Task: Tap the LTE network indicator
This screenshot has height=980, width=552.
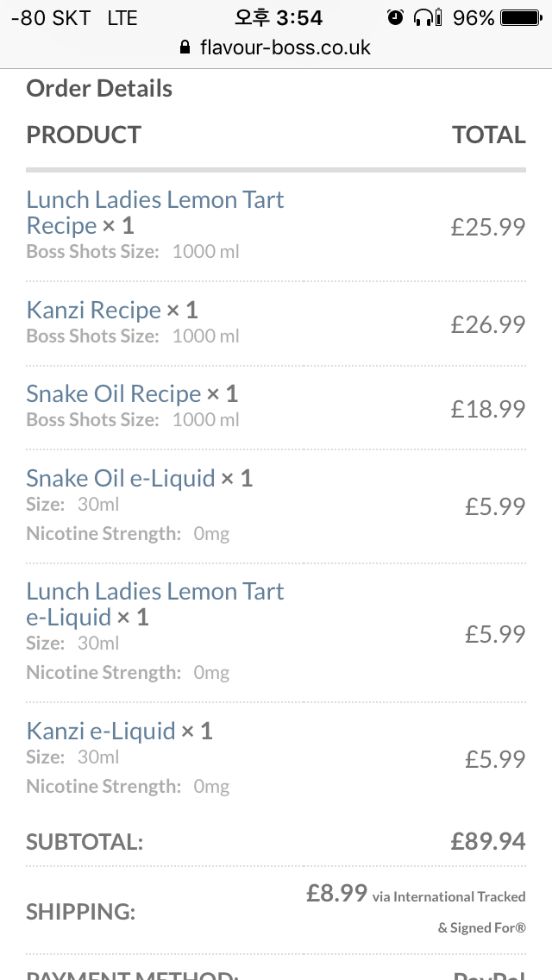Action: (122, 17)
